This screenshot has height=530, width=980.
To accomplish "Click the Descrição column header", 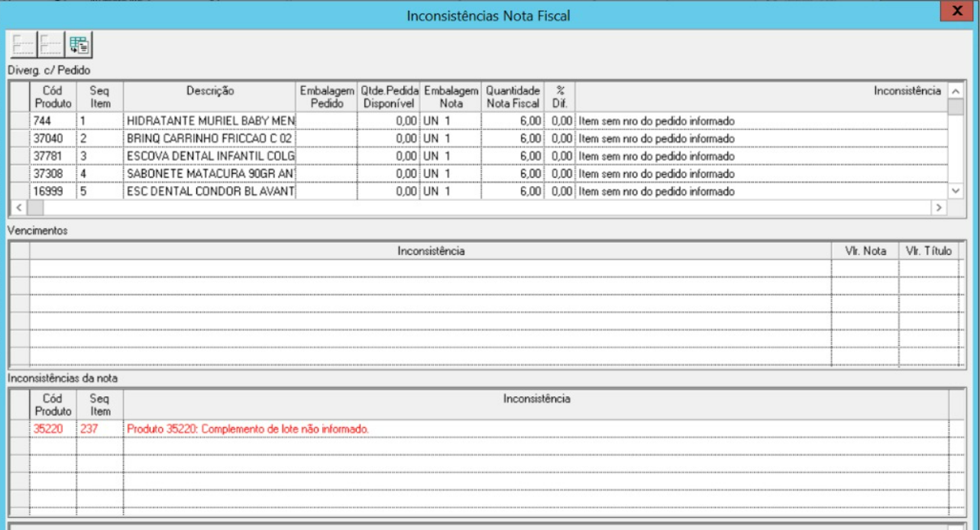I will point(210,97).
